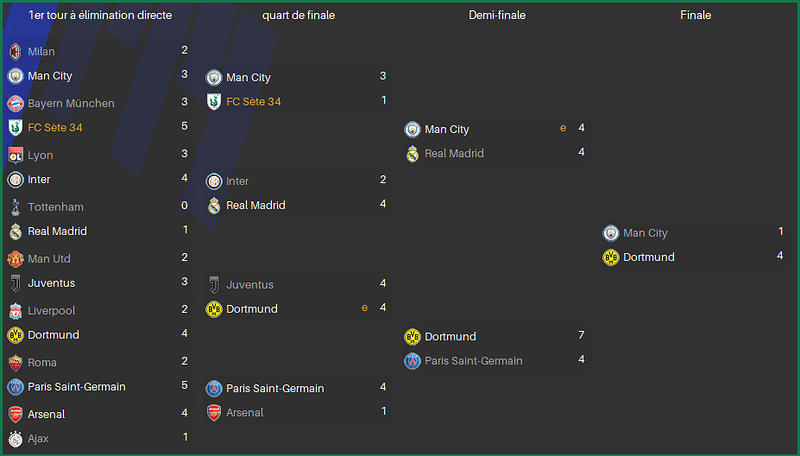Click Real Madrid crest in Demi-finale

(x=412, y=154)
